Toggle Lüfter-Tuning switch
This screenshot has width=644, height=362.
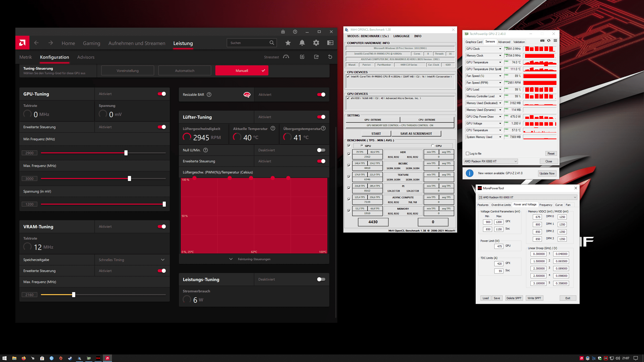click(321, 117)
